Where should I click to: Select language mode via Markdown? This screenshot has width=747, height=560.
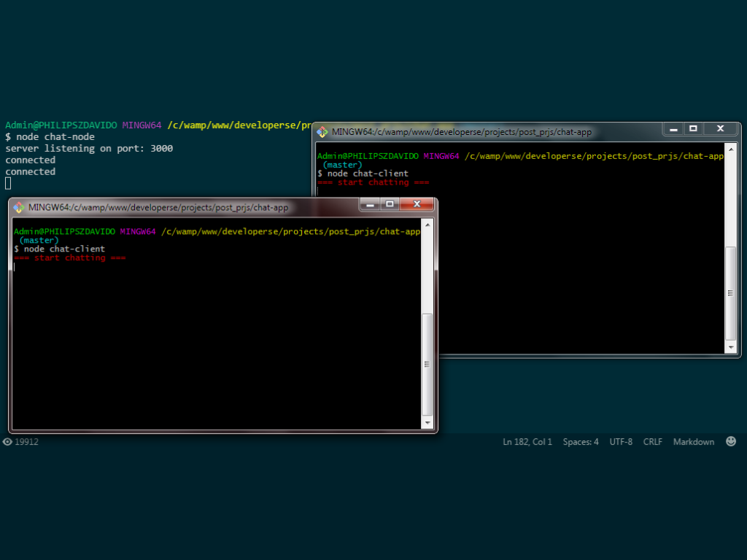tap(693, 442)
